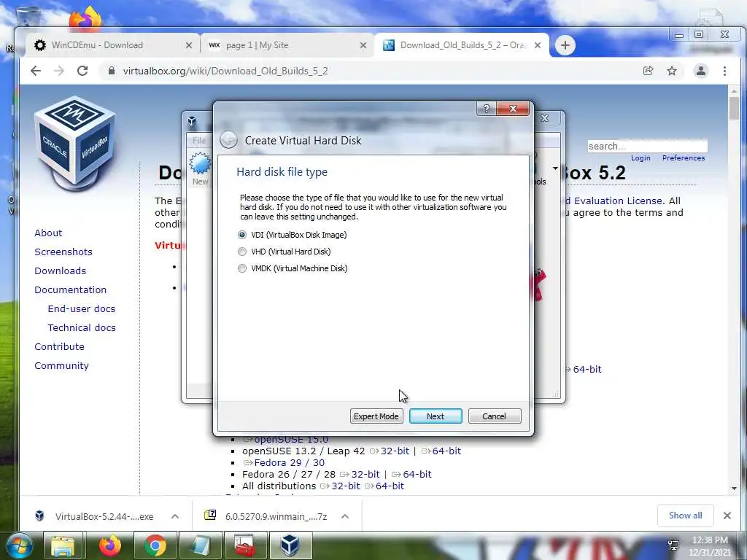Screen dimensions: 747x560
Task: Open All distributions 32-bit link
Action: pyautogui.click(x=345, y=486)
